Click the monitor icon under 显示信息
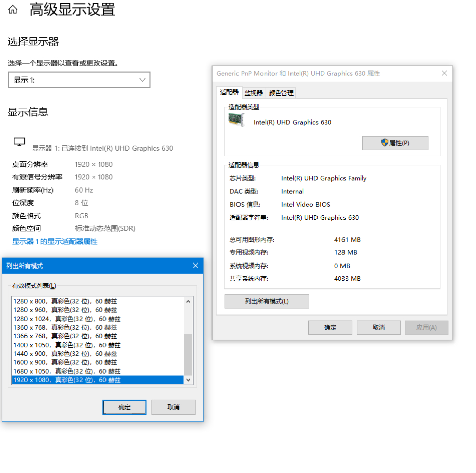This screenshot has width=476, height=473. pos(19,142)
